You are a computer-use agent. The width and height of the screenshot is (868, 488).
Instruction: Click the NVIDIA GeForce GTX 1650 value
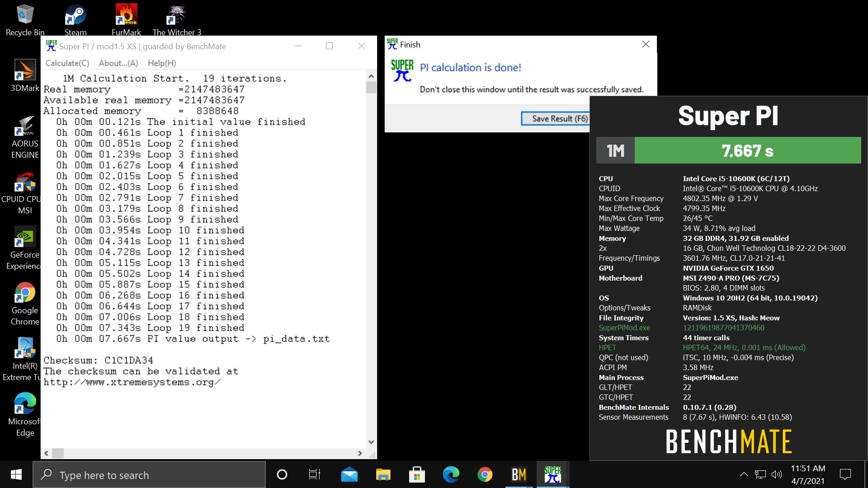[728, 268]
